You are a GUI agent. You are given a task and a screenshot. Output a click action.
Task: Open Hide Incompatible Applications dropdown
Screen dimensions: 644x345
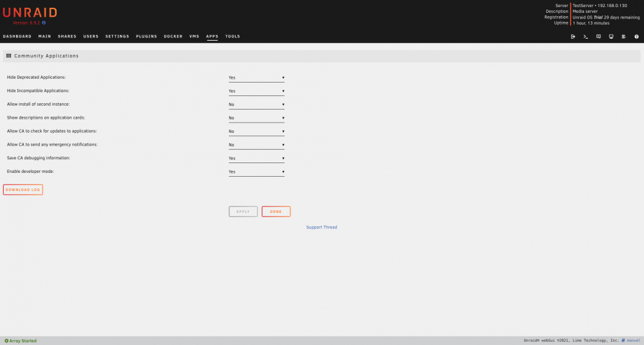point(256,92)
